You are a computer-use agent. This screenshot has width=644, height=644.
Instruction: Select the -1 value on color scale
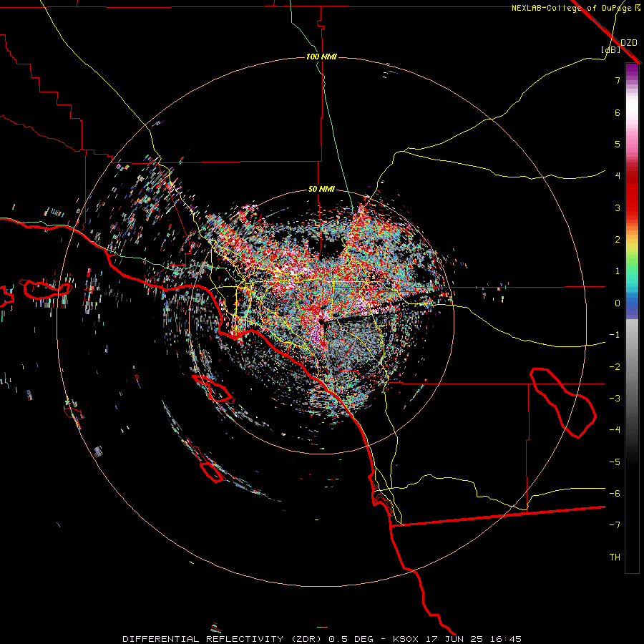(615, 335)
